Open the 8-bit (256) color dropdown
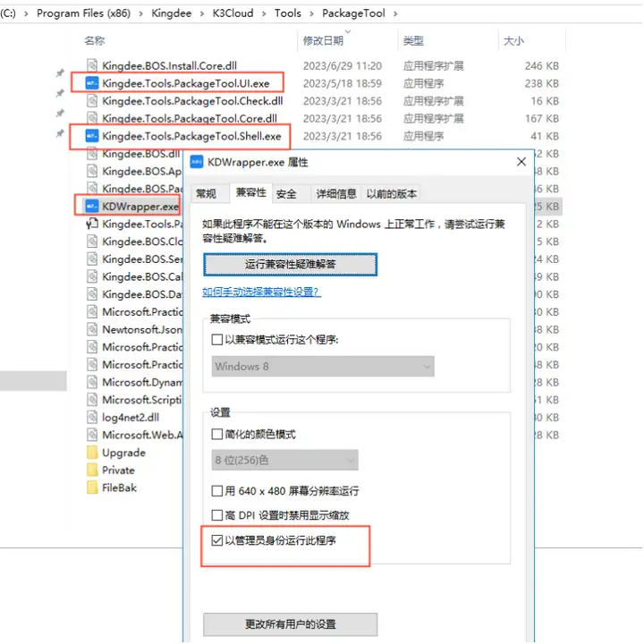 (285, 460)
